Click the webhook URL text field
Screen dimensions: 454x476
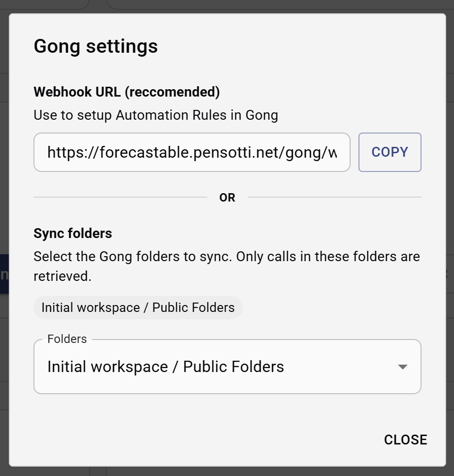192,152
